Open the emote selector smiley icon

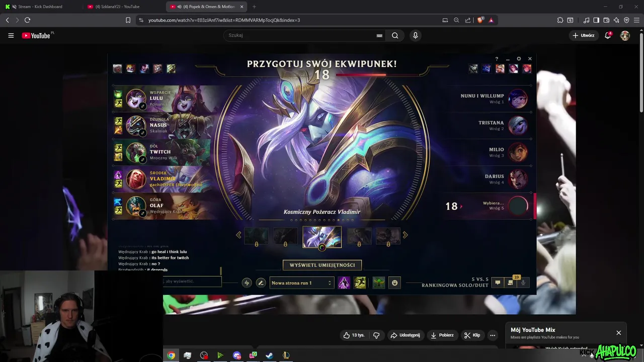pyautogui.click(x=394, y=283)
